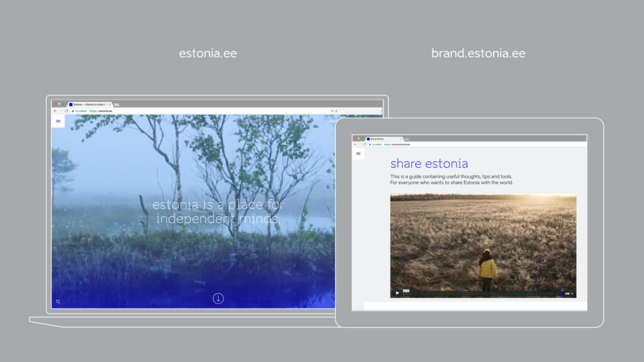Open new tab in estonia.ee browser
Image resolution: width=644 pixels, height=362 pixels.
pyautogui.click(x=116, y=105)
